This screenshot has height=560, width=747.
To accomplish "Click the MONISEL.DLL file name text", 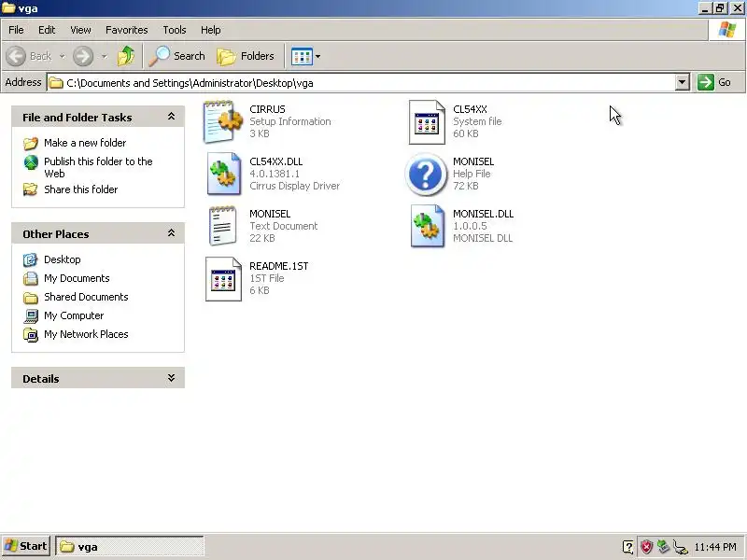I will click(x=483, y=214).
